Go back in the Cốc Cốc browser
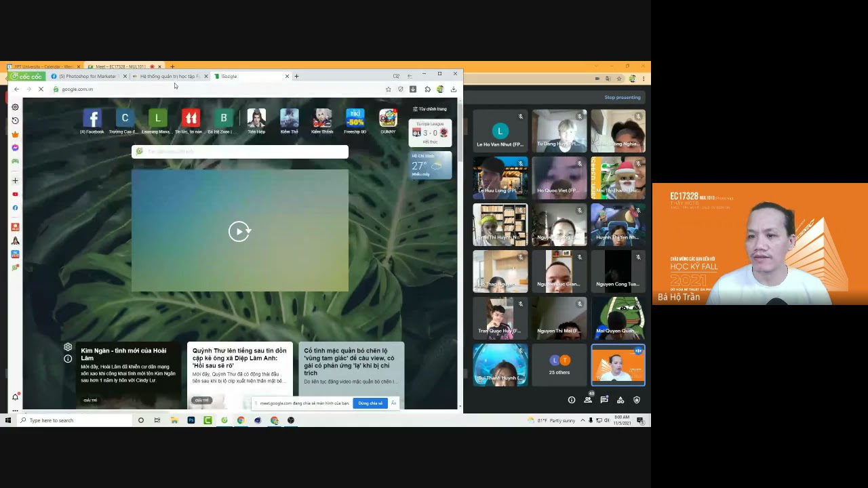Viewport: 868px width, 488px height. (16, 89)
